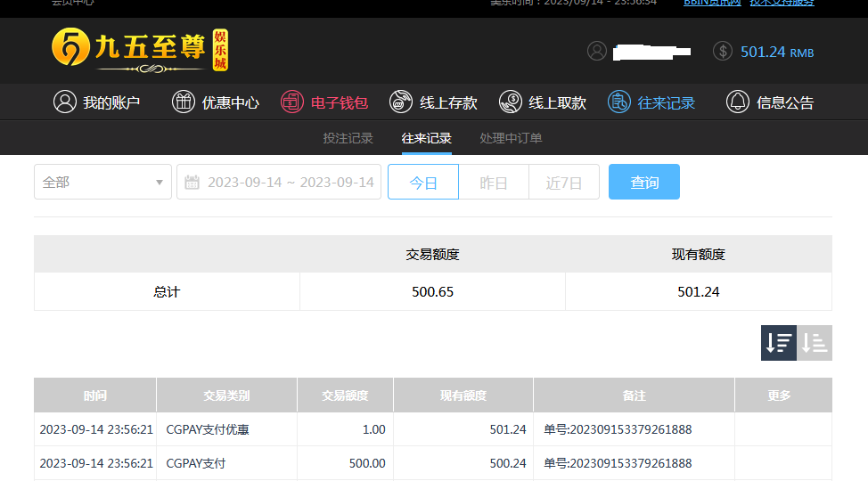The image size is (868, 481).
Task: Click the 500.00 transaction amount
Action: (x=367, y=463)
